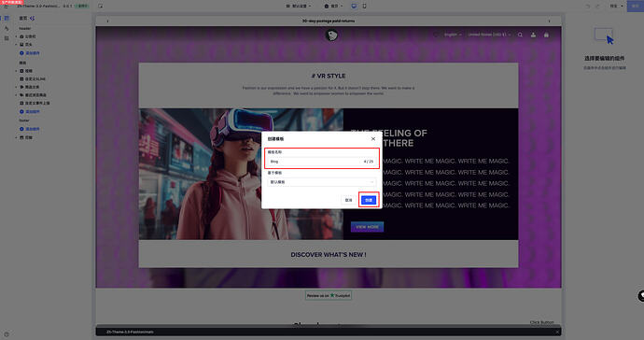Click the featured collection tag icon in tree
Screen dimensions: 644x340
[21, 87]
